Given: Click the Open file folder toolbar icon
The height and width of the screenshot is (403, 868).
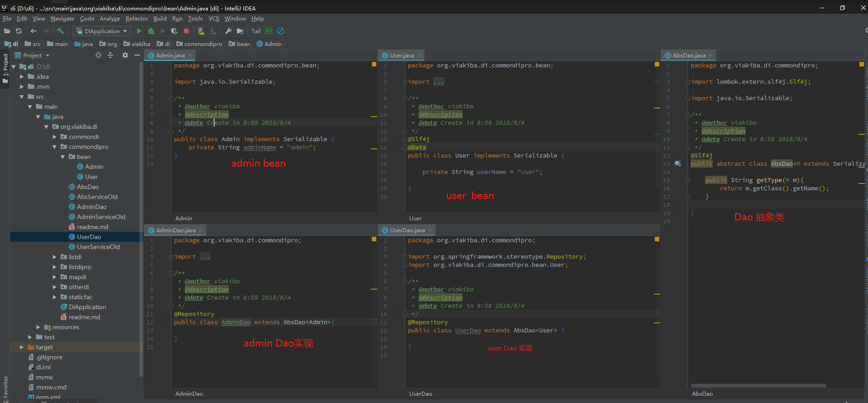Looking at the screenshot, I should tap(7, 31).
